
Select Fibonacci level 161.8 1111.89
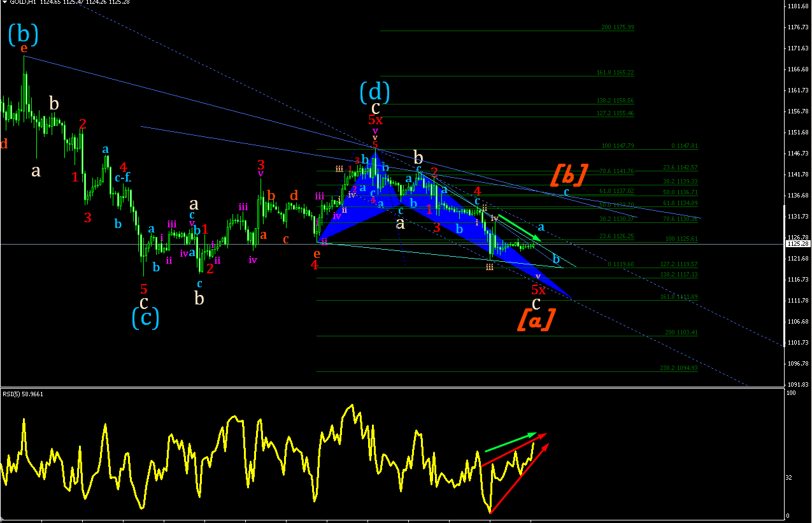click(680, 297)
